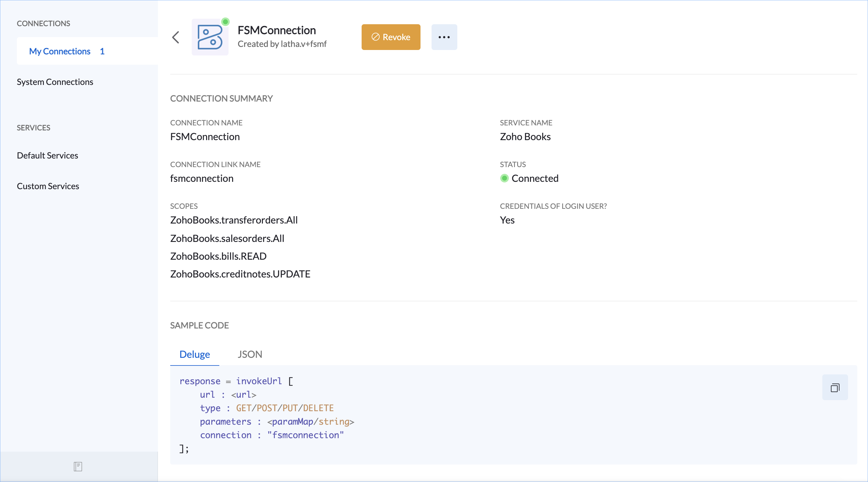Click the fsmconnection link name value

(x=202, y=178)
